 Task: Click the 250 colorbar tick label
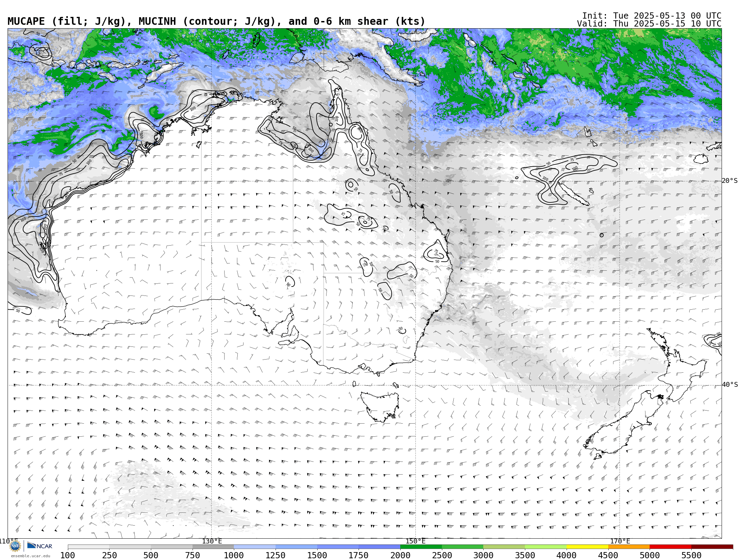pyautogui.click(x=109, y=556)
